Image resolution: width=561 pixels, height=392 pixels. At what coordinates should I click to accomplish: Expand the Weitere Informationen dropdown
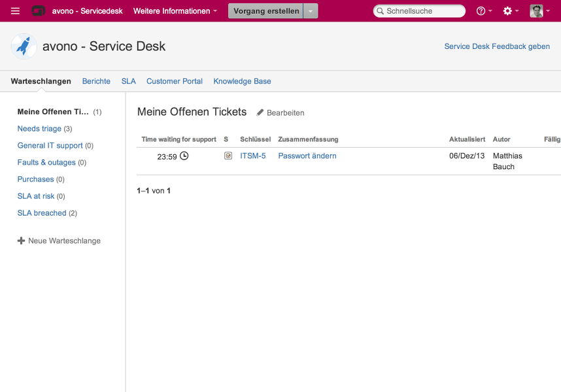click(x=175, y=11)
